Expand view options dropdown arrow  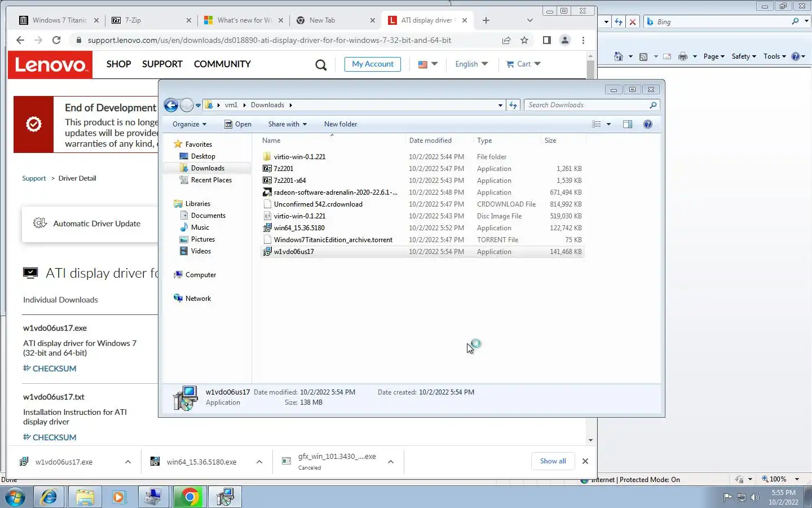(608, 124)
